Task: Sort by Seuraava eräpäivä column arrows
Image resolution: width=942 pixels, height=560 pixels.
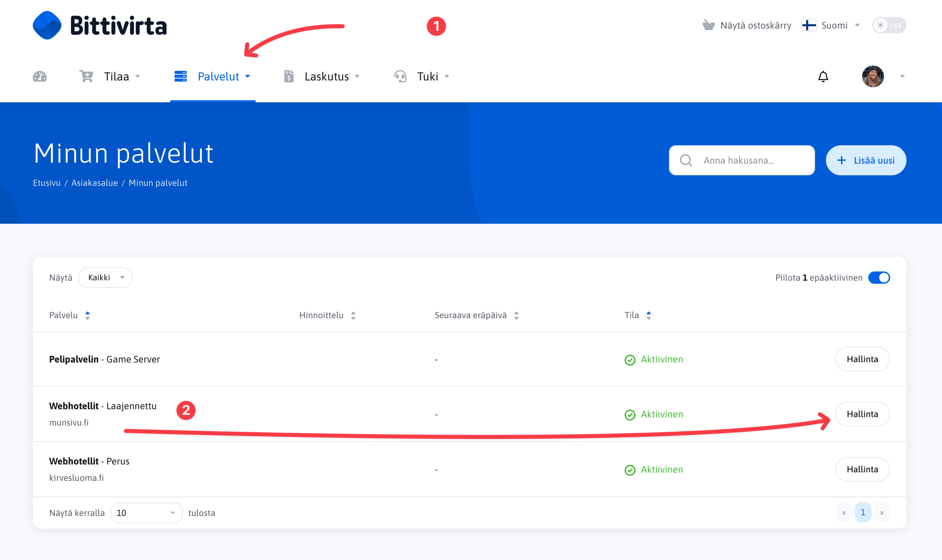Action: click(x=516, y=315)
